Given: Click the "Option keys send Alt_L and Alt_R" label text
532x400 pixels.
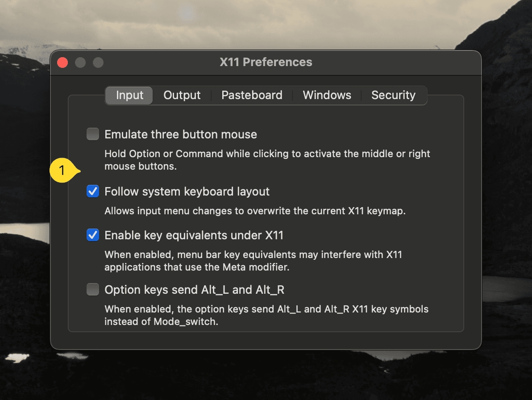Looking at the screenshot, I should click(x=194, y=290).
